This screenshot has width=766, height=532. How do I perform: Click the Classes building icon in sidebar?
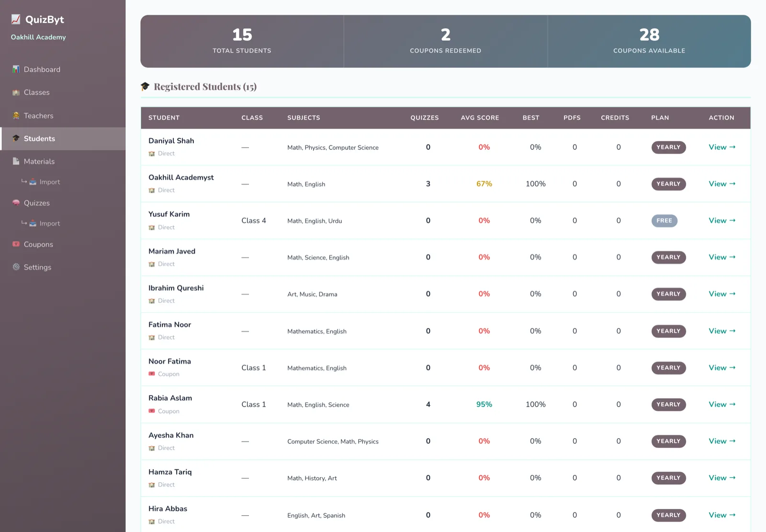coord(16,92)
